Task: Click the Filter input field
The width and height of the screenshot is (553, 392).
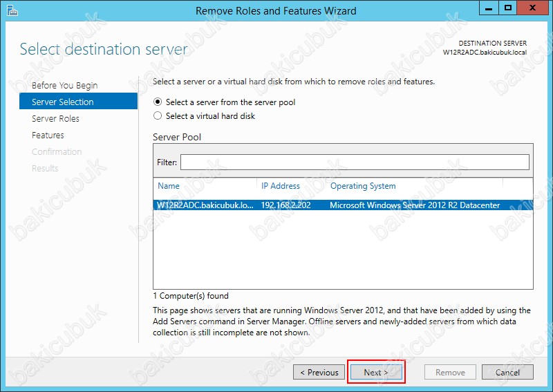Action: [x=355, y=162]
